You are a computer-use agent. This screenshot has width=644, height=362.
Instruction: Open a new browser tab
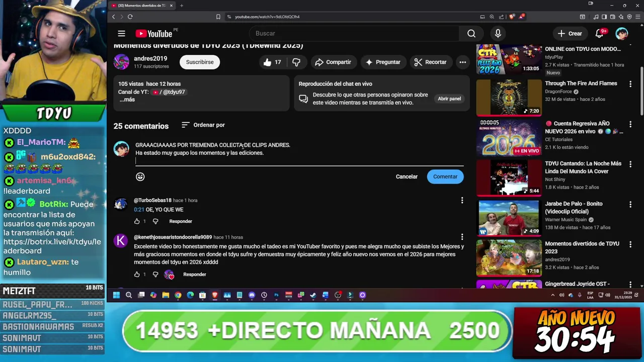tap(182, 6)
